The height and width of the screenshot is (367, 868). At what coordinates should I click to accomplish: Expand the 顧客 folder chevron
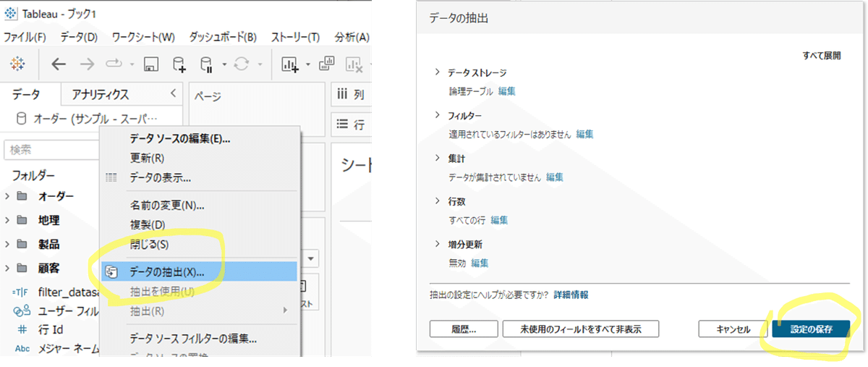(7, 269)
